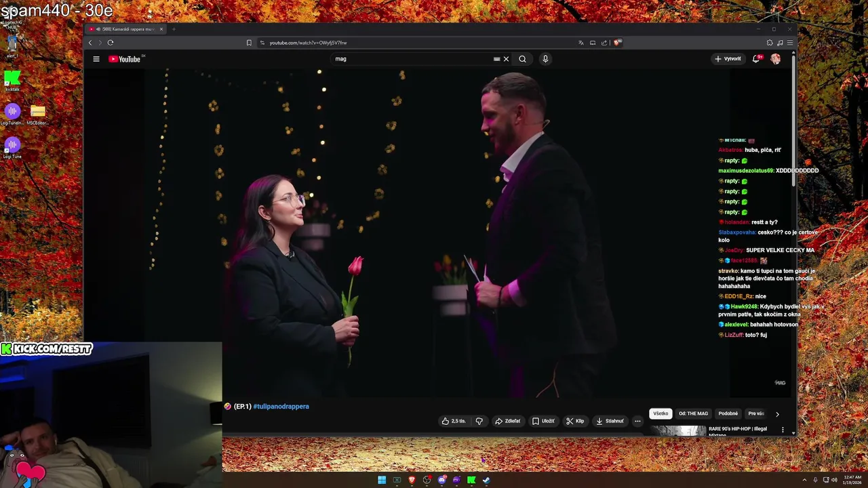Screen dimensions: 868x488
Task: Open the YouTube account avatar menu
Action: (x=775, y=59)
